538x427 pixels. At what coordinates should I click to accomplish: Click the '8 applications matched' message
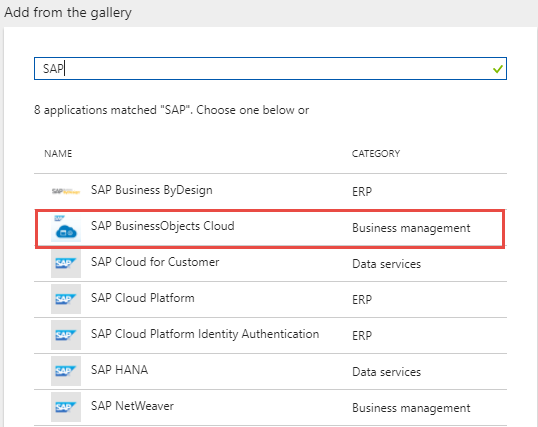coord(172,110)
